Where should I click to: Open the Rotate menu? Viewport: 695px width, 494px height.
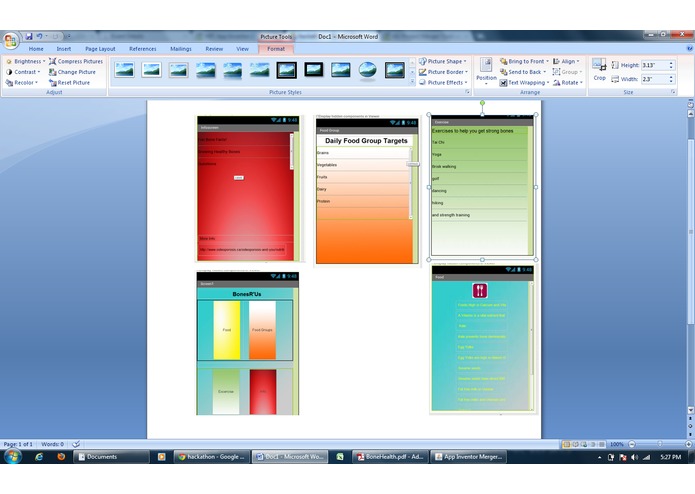click(568, 83)
